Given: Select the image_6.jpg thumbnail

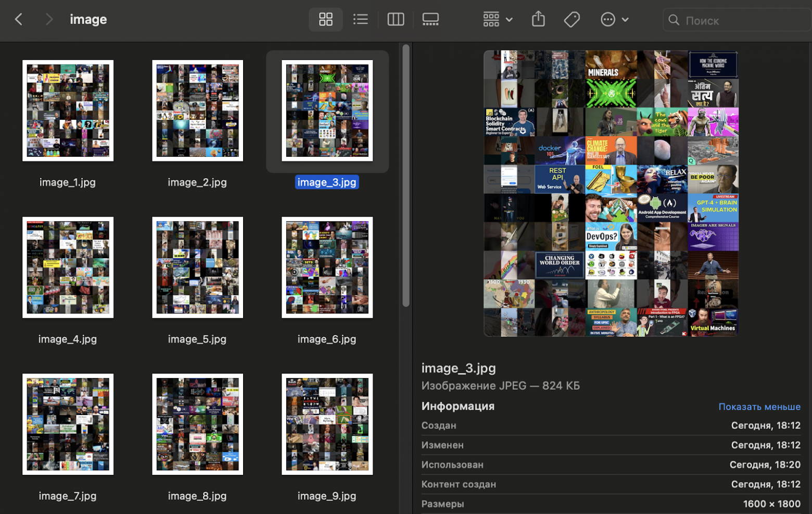Looking at the screenshot, I should pyautogui.click(x=327, y=267).
